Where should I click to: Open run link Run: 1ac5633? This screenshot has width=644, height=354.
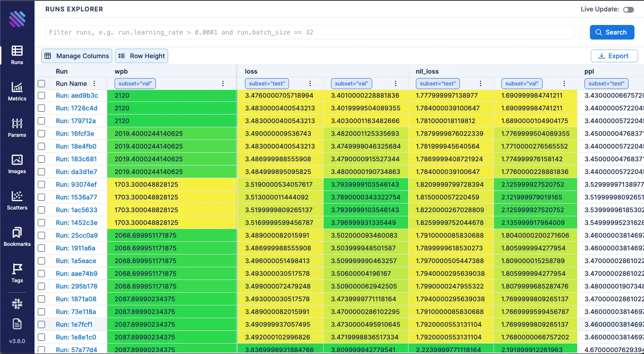(76, 210)
